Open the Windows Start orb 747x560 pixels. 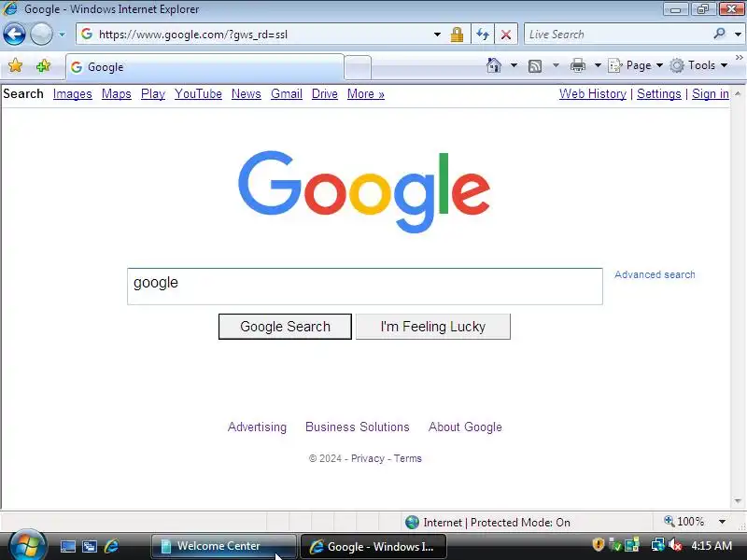pyautogui.click(x=27, y=545)
